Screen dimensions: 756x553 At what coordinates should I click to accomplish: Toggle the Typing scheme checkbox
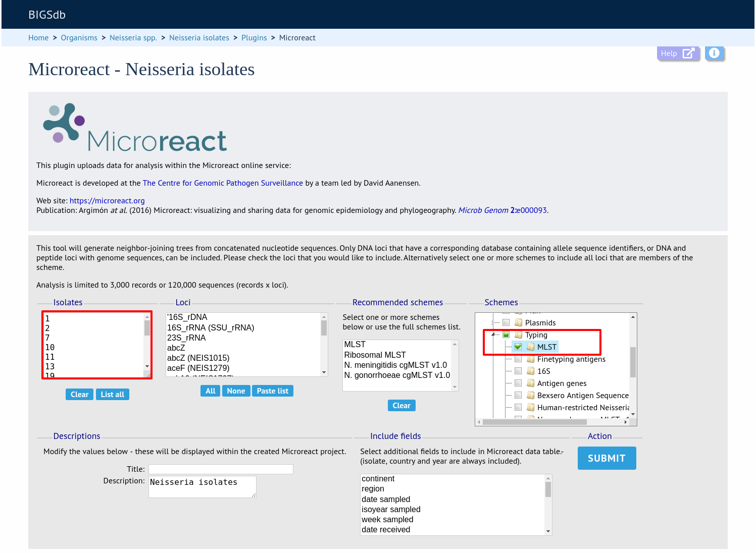(506, 335)
